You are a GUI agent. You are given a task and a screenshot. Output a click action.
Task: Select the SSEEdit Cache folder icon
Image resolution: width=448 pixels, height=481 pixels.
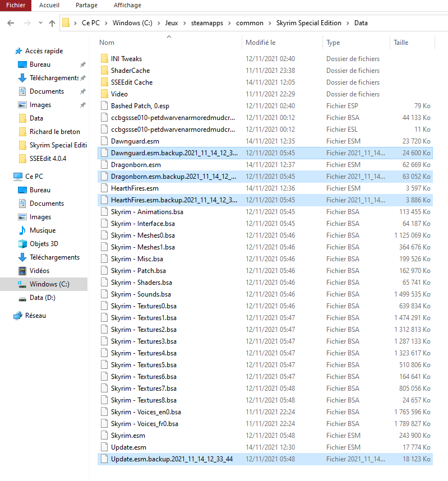[x=104, y=82]
